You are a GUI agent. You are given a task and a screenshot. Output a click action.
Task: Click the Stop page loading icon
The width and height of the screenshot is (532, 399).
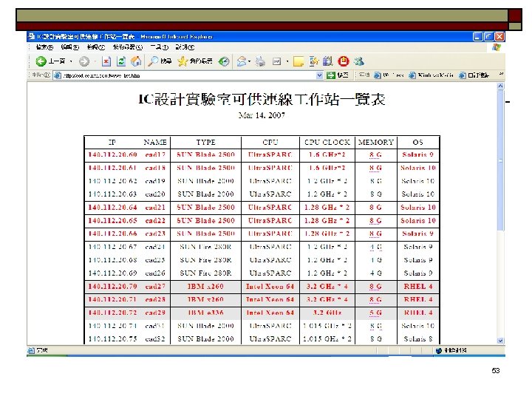106,61
